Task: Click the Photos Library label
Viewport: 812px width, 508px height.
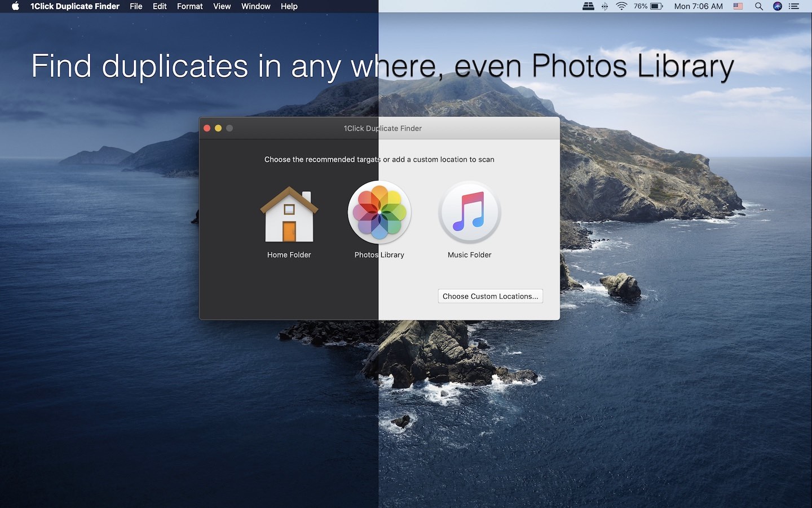Action: 379,255
